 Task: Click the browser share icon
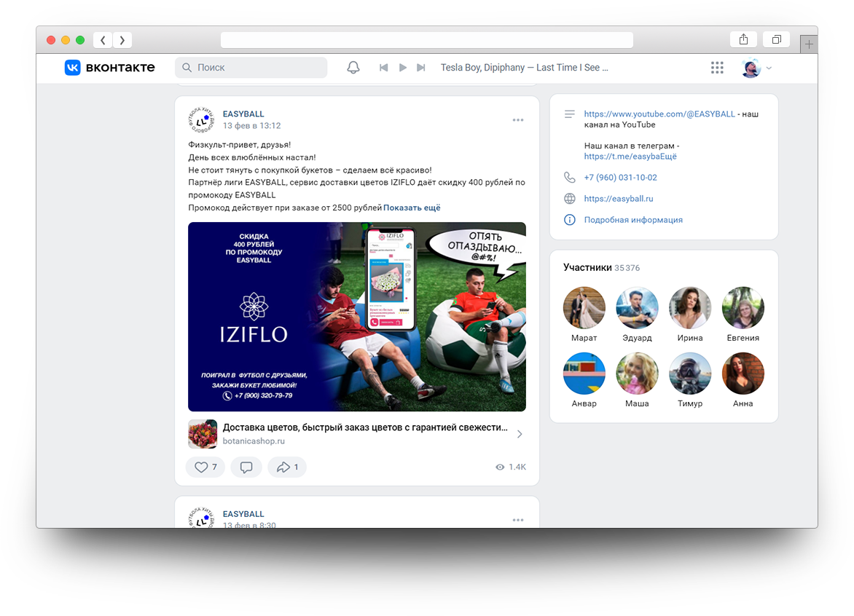click(743, 39)
